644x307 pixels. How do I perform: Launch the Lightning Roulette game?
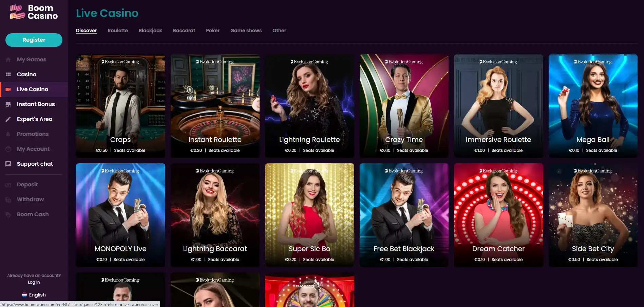coord(309,106)
